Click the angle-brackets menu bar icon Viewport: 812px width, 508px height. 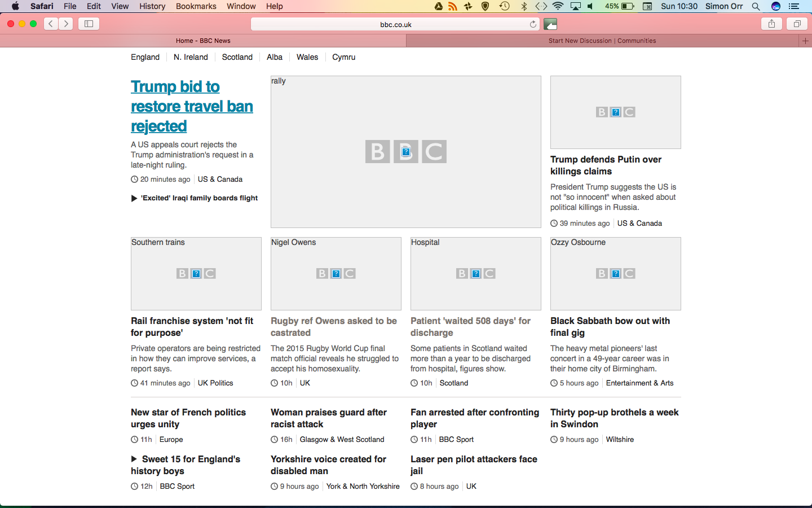(x=541, y=6)
